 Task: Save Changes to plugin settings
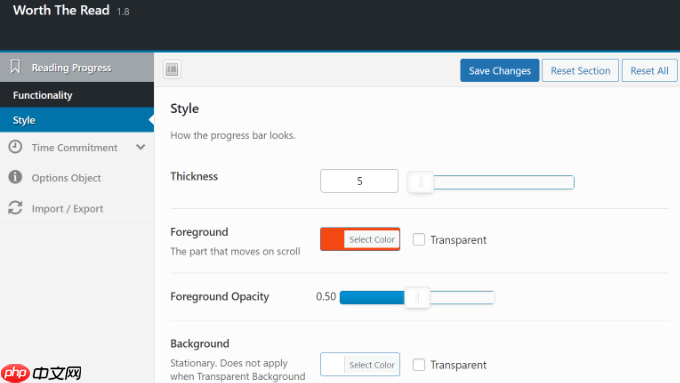[500, 70]
